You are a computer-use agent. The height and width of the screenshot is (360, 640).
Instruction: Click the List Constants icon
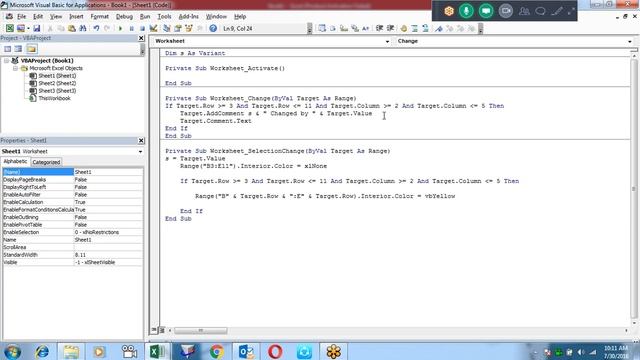(x=333, y=28)
